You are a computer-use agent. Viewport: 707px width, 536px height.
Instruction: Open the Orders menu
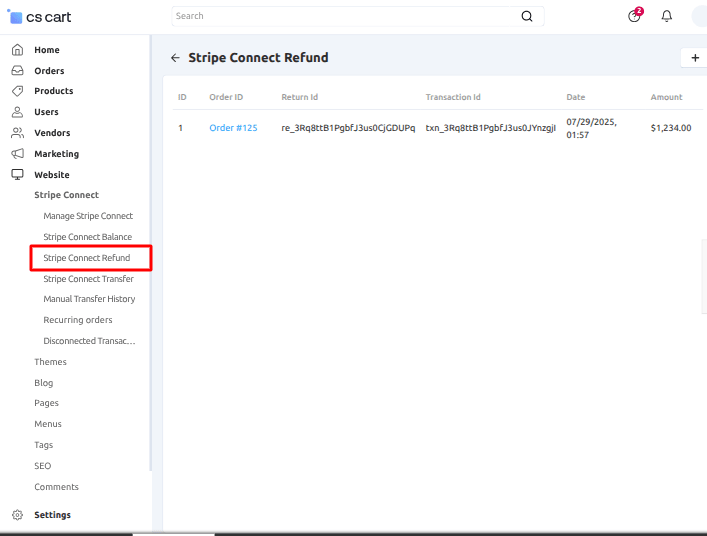[x=49, y=71]
